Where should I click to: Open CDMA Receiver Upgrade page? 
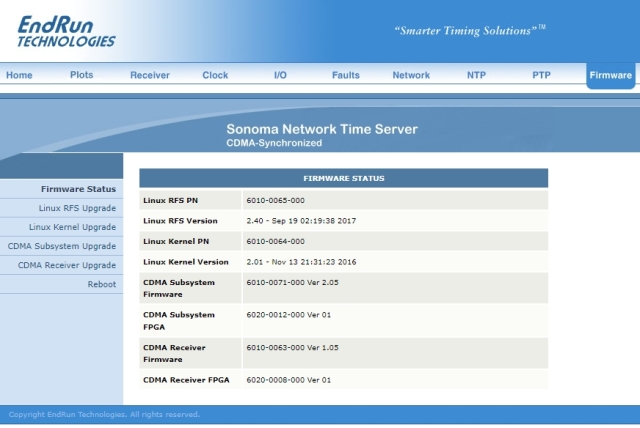coord(67,265)
